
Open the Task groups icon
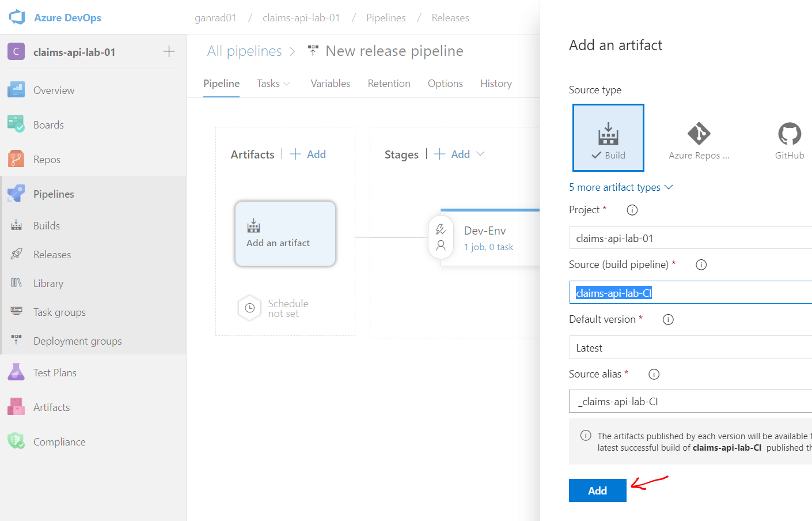pyautogui.click(x=17, y=312)
